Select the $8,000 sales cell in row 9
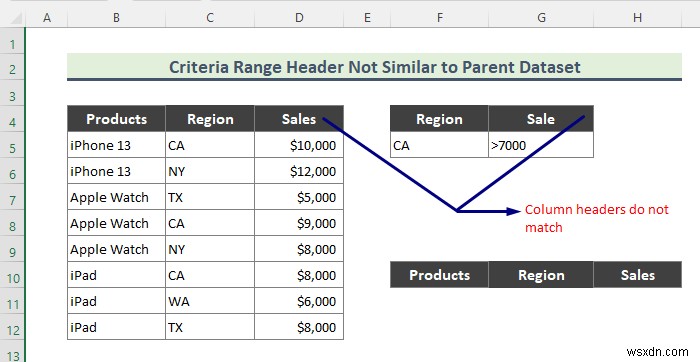 coord(299,249)
